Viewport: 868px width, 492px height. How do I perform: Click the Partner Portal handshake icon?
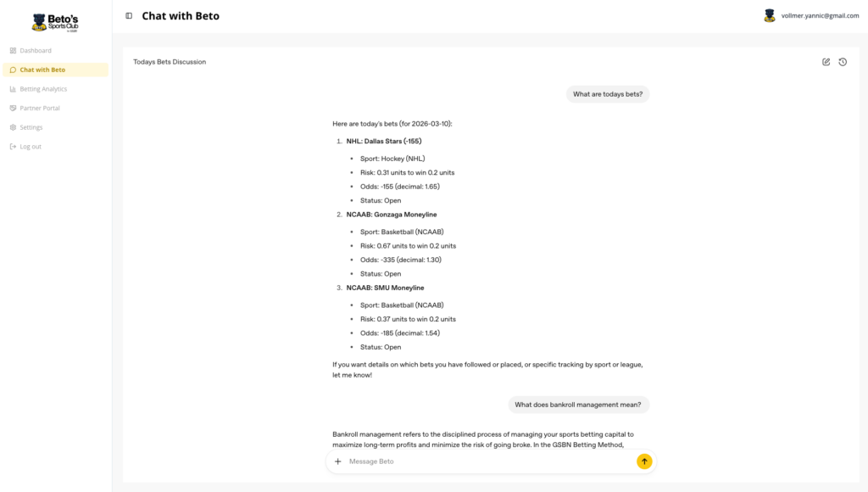13,109
